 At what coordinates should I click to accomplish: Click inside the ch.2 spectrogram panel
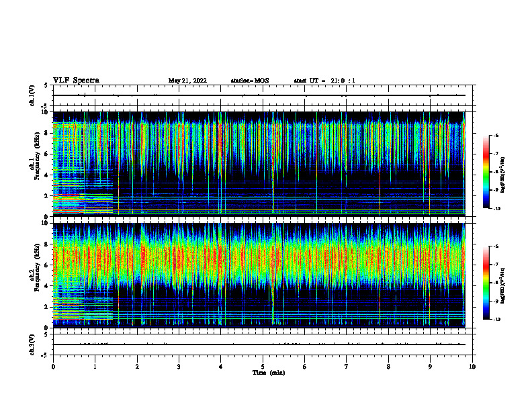click(x=259, y=275)
